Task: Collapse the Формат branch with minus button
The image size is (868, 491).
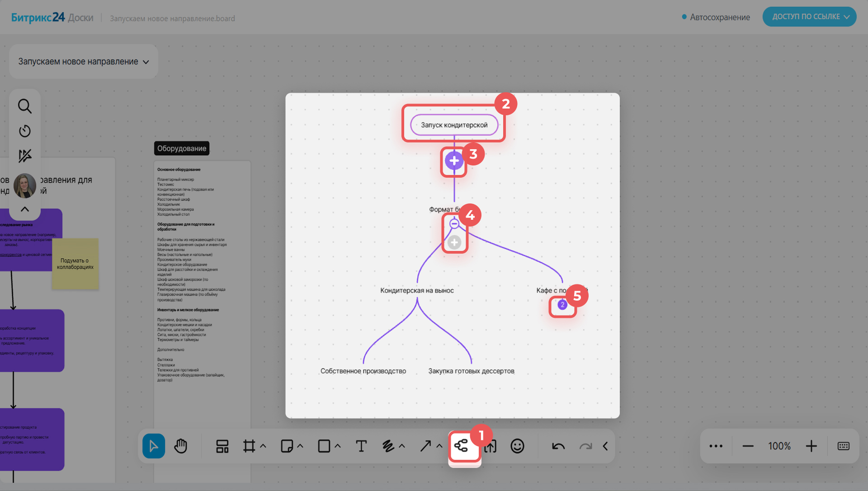Action: pyautogui.click(x=454, y=223)
